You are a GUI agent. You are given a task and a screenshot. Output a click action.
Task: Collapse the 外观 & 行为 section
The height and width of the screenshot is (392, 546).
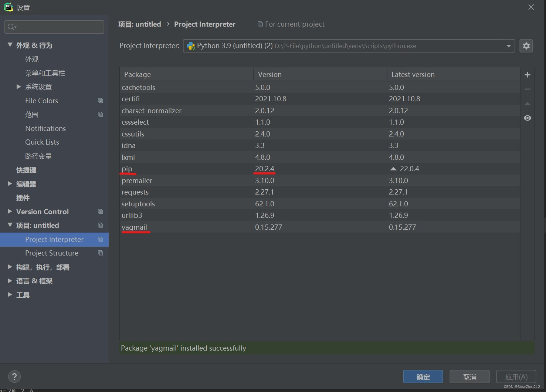point(10,45)
